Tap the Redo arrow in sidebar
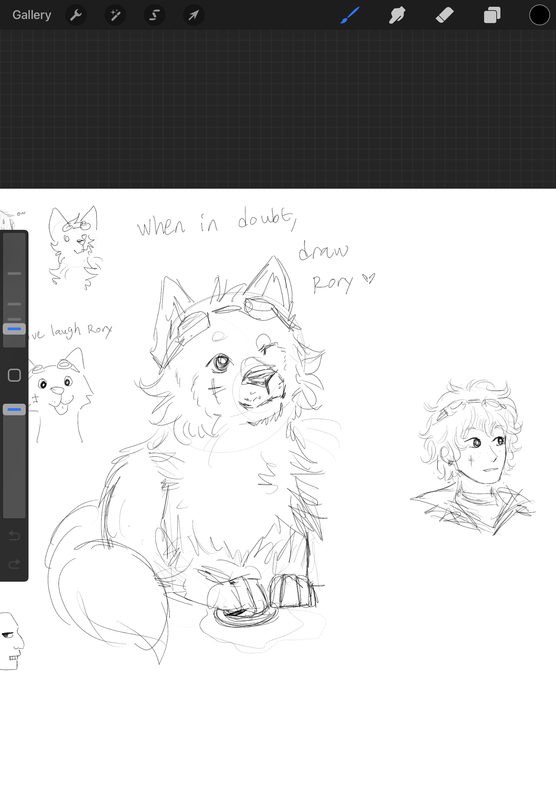 (x=14, y=564)
